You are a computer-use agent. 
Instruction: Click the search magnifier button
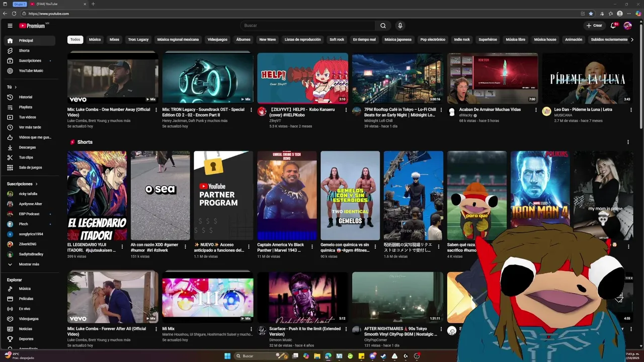[x=383, y=26]
